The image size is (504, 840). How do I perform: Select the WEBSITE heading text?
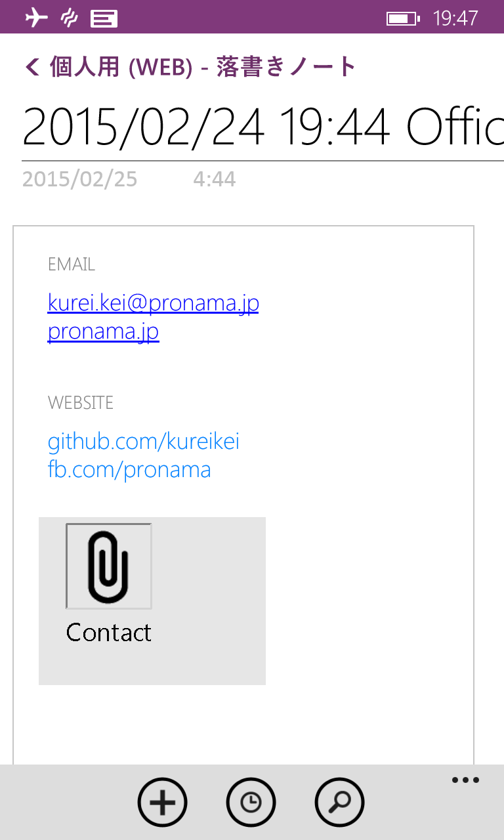[81, 402]
